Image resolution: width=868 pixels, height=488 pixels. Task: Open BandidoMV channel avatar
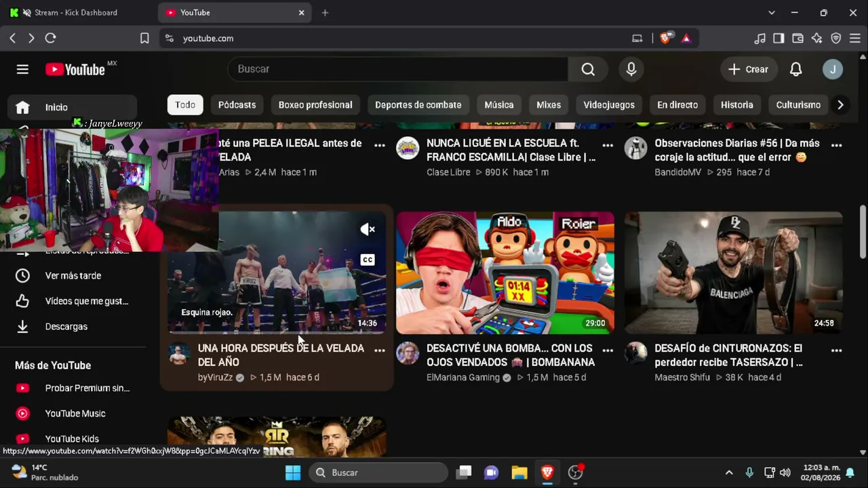point(635,148)
